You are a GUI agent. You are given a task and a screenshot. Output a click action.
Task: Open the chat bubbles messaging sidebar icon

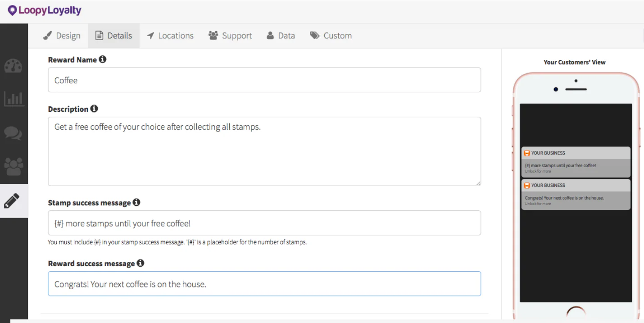(13, 133)
